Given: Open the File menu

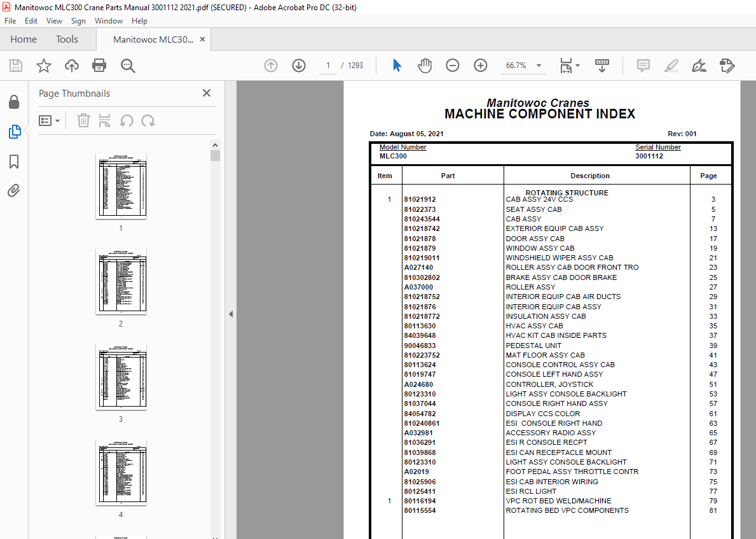Looking at the screenshot, I should [x=10, y=21].
